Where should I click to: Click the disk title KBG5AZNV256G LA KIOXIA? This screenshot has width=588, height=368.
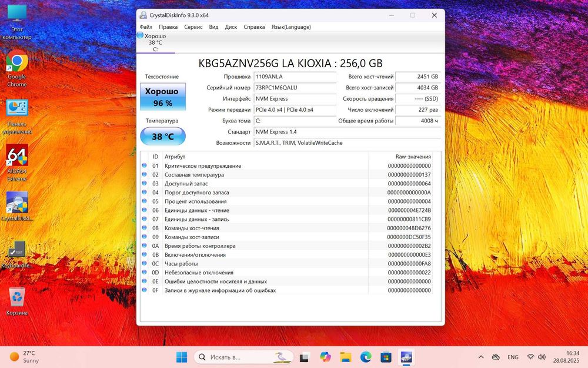tap(290, 63)
